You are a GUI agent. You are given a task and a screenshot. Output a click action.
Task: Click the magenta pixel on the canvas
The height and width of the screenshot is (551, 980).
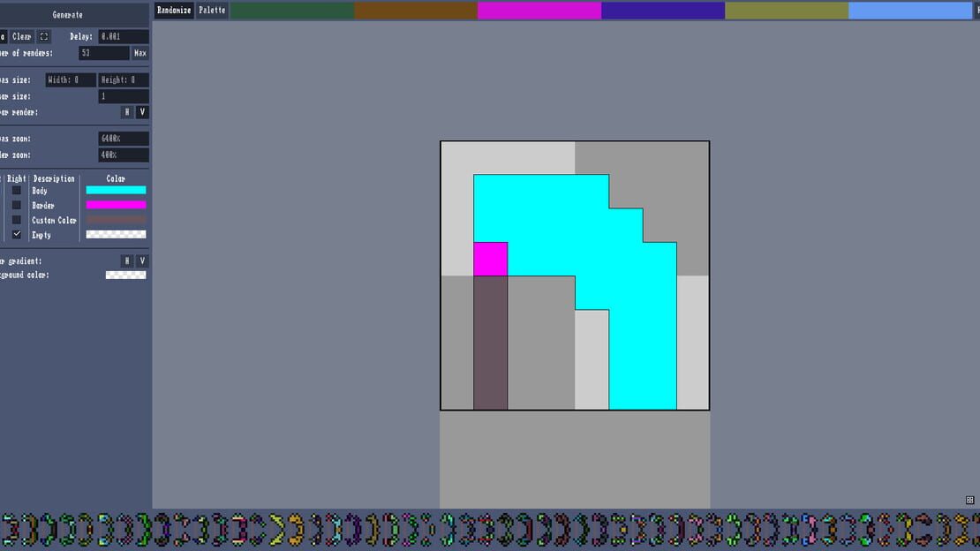[x=491, y=259]
